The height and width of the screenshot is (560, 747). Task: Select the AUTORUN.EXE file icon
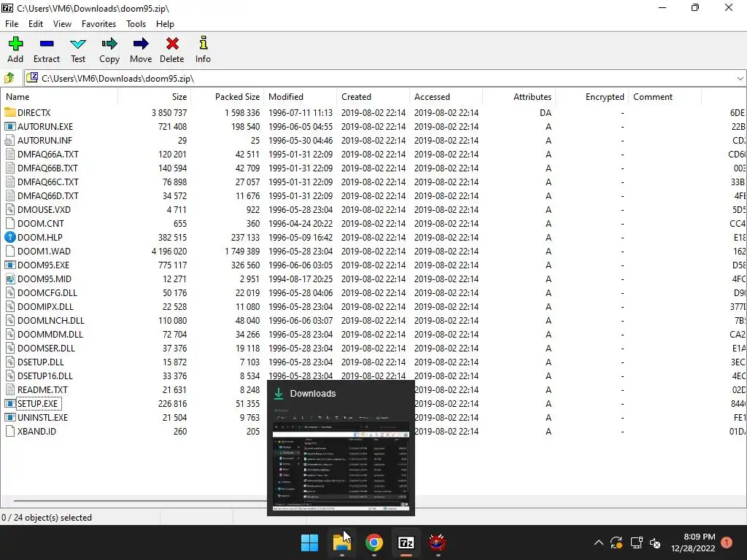[10, 126]
